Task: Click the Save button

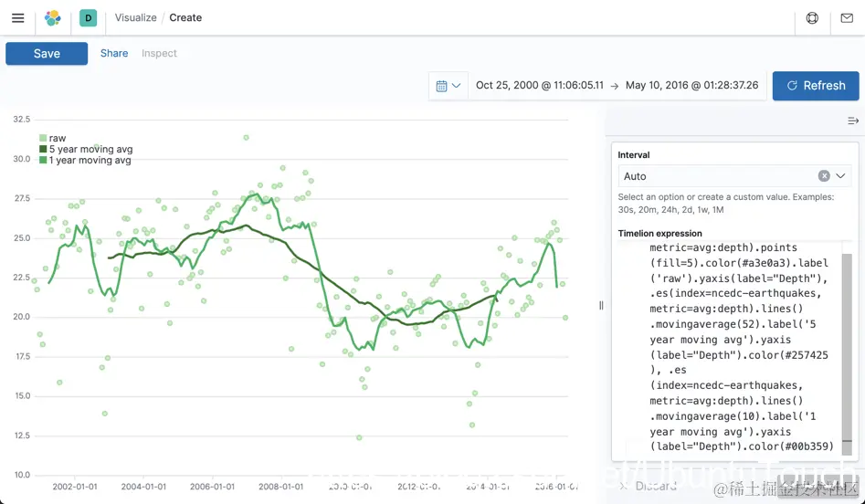Action: 47,54
